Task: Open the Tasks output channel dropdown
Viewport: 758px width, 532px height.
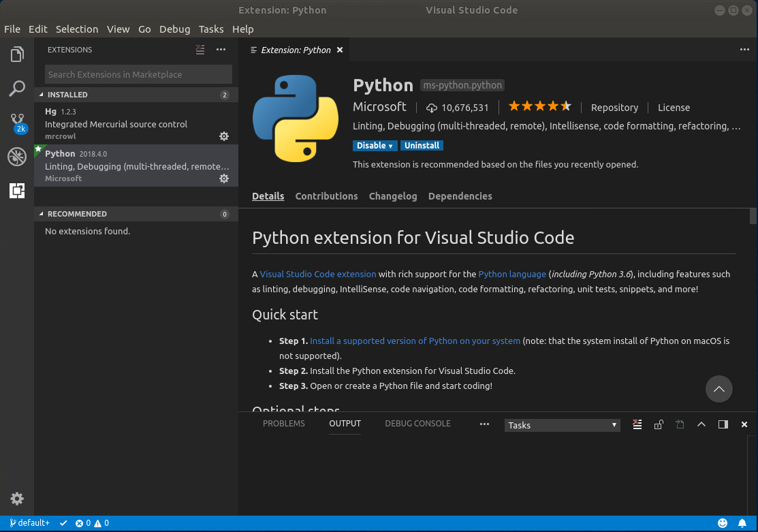Action: point(562,425)
